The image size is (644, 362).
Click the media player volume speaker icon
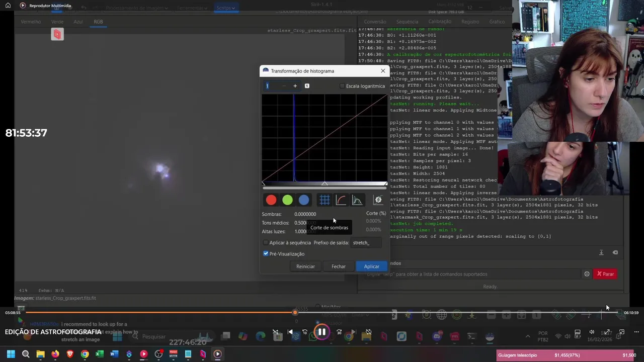click(592, 332)
